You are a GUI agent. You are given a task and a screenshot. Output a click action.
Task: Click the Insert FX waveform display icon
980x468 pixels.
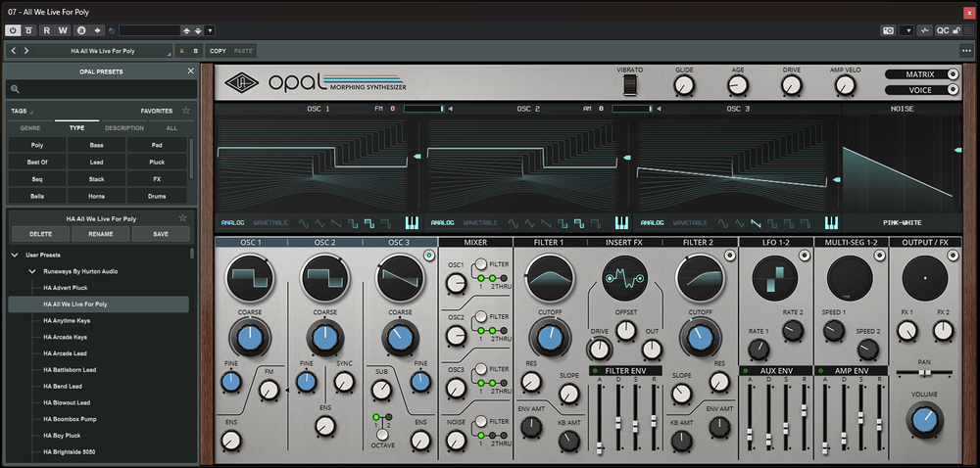click(x=625, y=278)
